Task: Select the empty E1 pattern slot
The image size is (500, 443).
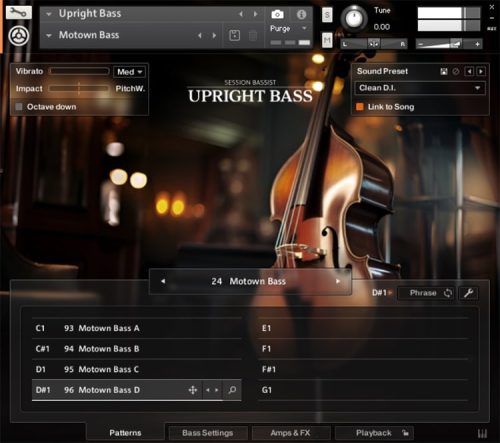Action: [x=363, y=328]
